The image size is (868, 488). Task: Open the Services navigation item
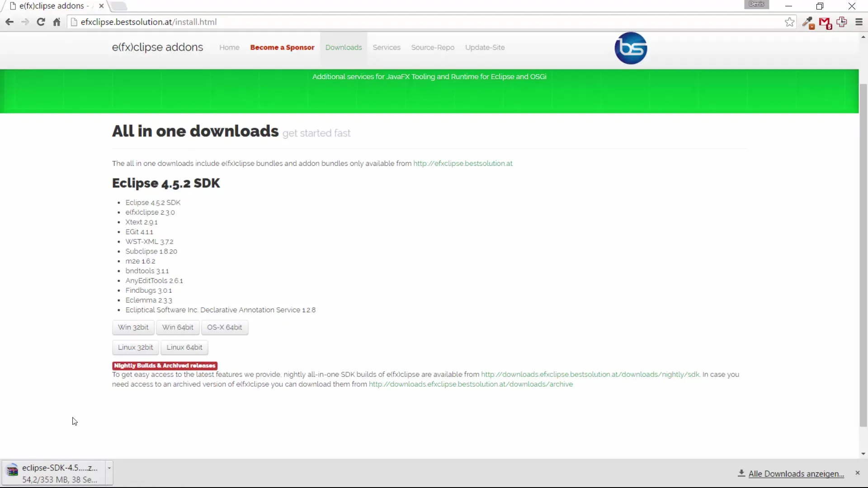pos(387,47)
